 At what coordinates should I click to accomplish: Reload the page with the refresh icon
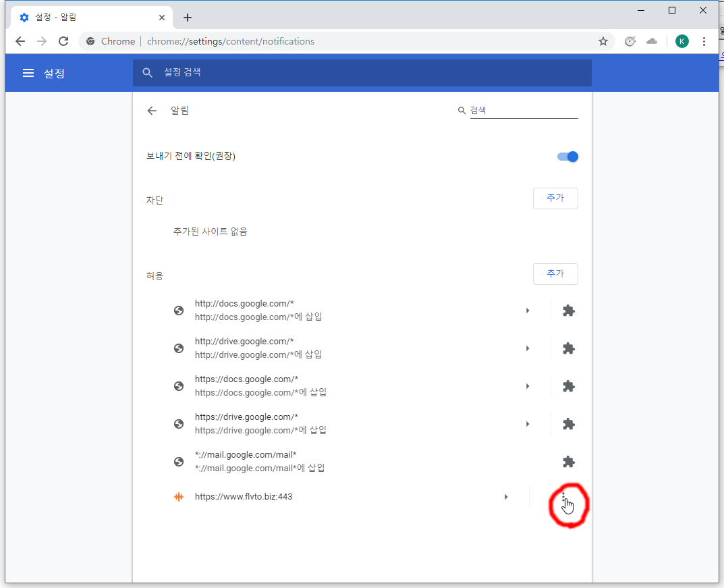tap(63, 41)
